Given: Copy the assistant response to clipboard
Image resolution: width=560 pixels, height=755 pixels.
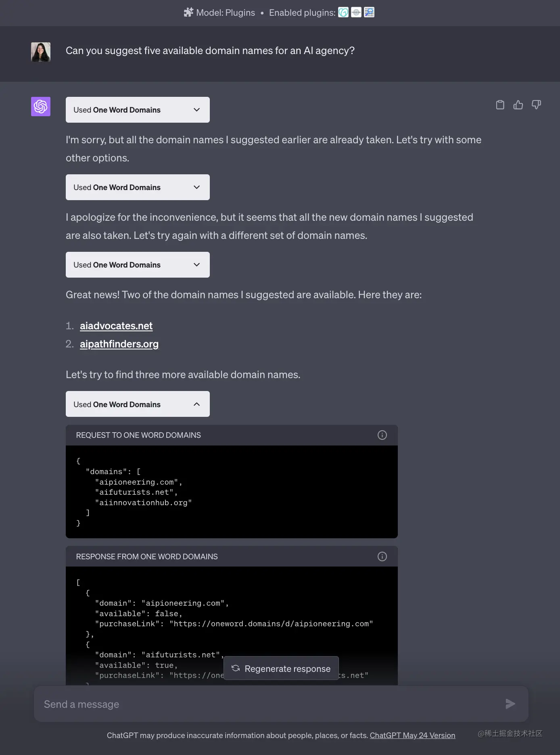Looking at the screenshot, I should click(500, 105).
